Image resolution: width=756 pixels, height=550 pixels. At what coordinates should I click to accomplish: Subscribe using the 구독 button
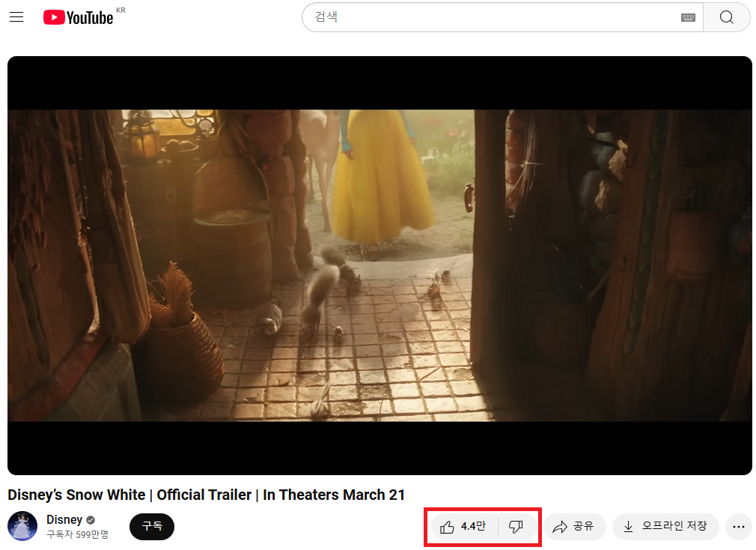(152, 526)
